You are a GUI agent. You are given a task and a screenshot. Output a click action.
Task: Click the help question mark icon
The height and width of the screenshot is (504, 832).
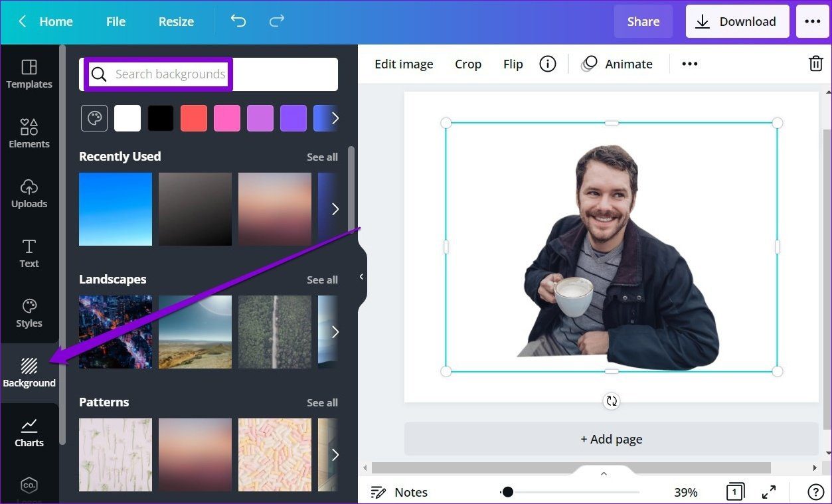(815, 492)
